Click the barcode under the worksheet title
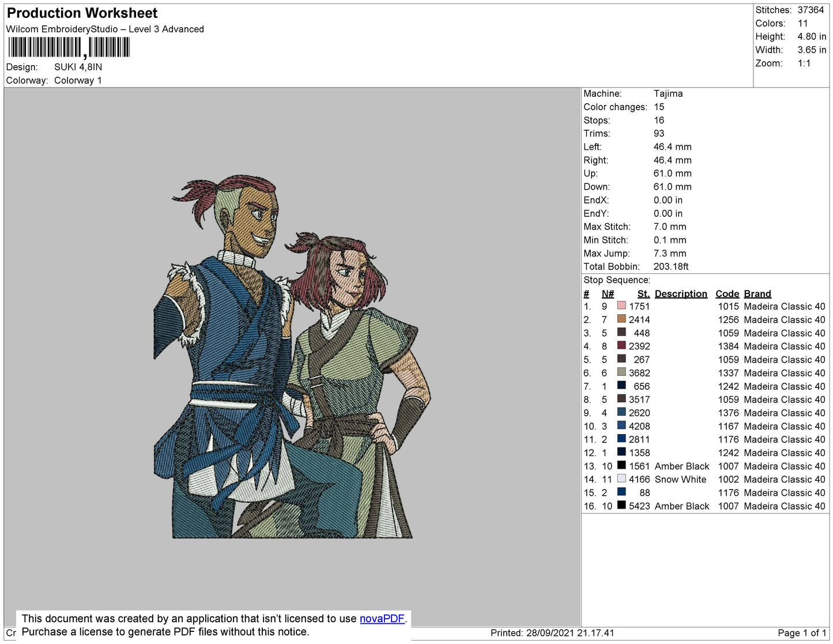833x644 pixels. coord(69,47)
